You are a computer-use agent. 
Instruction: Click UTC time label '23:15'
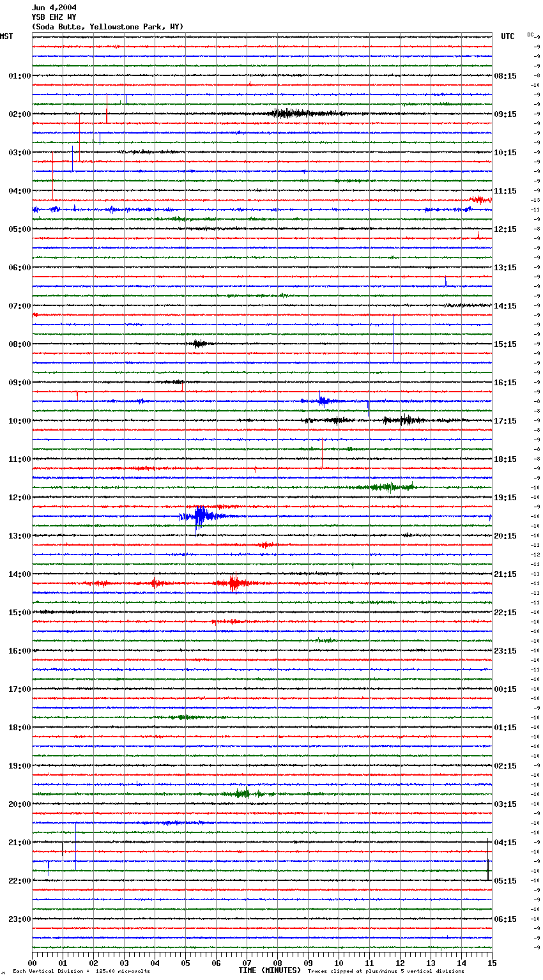505,651
